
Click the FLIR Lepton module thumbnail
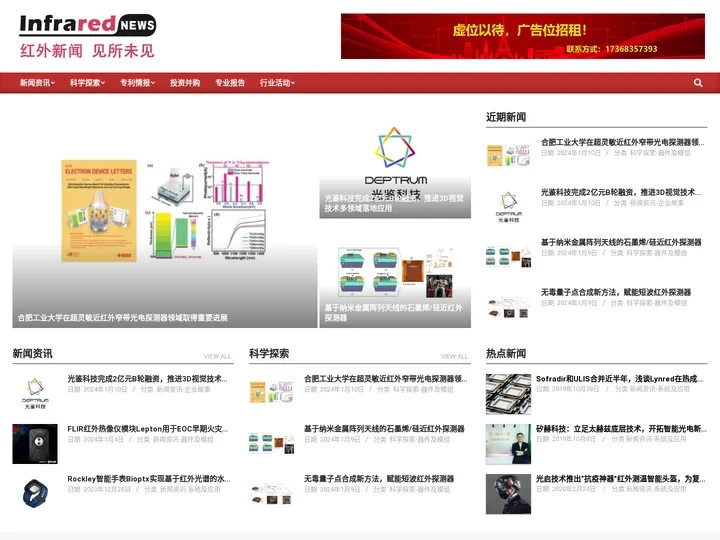click(x=35, y=444)
